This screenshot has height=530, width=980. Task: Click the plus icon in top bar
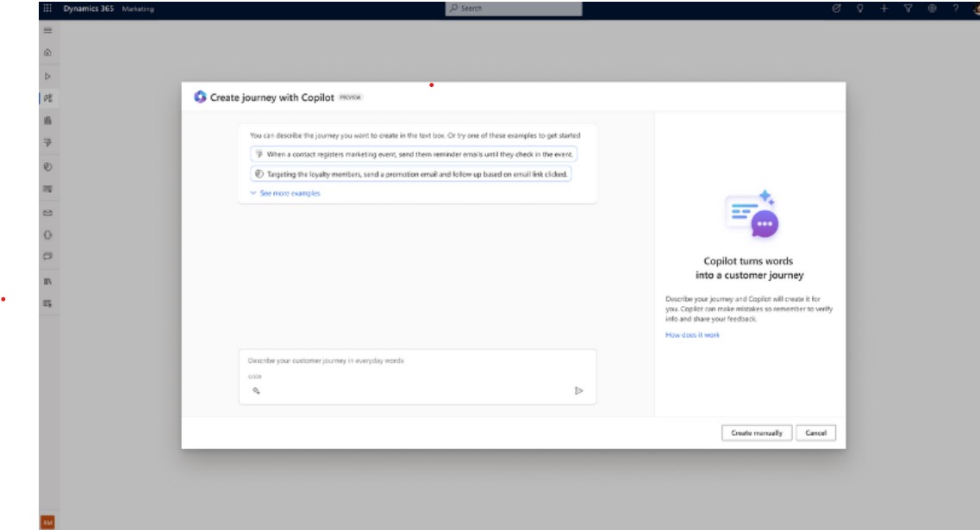(883, 9)
